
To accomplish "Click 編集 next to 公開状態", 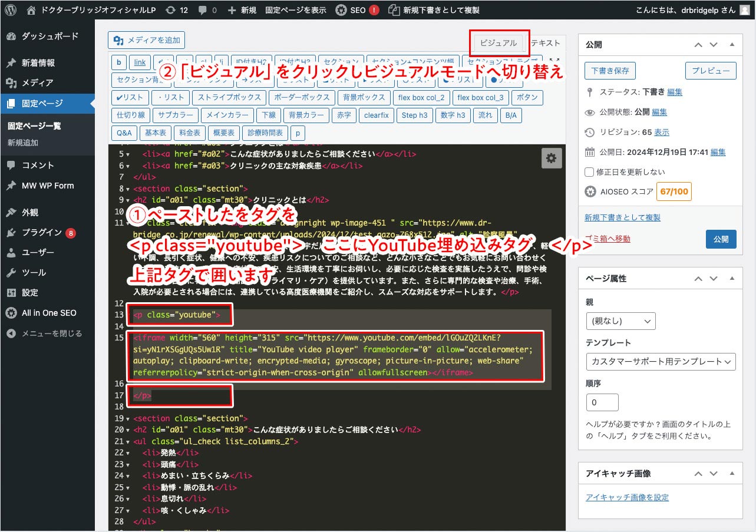I will [659, 112].
